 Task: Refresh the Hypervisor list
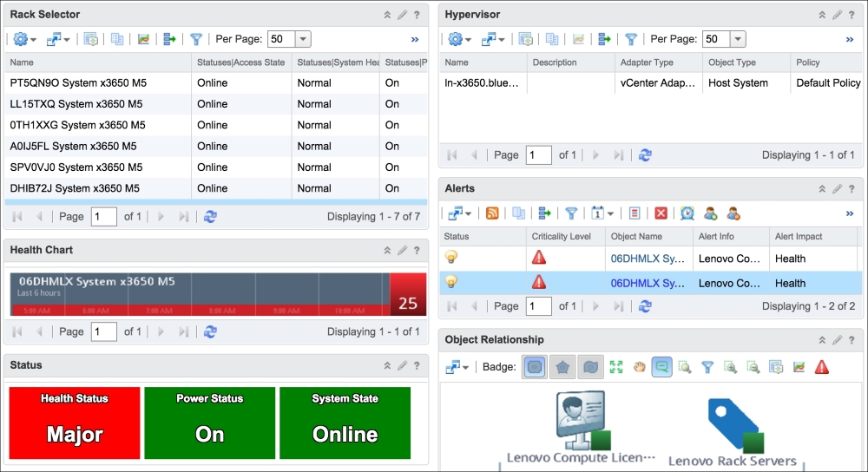(645, 155)
